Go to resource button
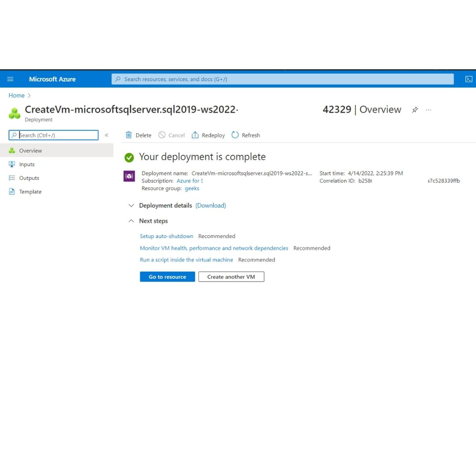Screen dimensions: 476x476 [167, 277]
